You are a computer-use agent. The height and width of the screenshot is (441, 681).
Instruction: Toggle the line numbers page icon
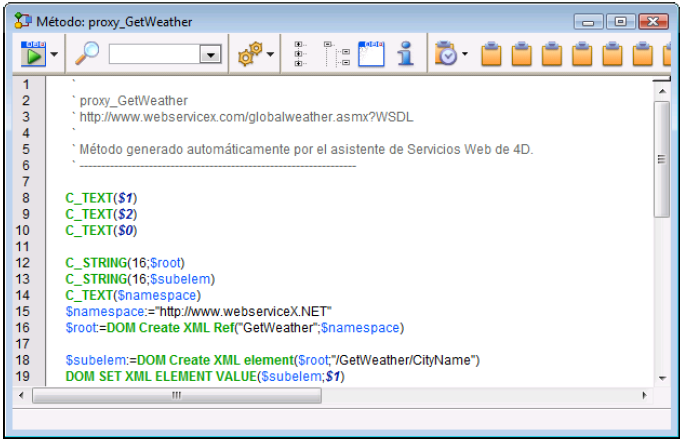pyautogui.click(x=371, y=54)
